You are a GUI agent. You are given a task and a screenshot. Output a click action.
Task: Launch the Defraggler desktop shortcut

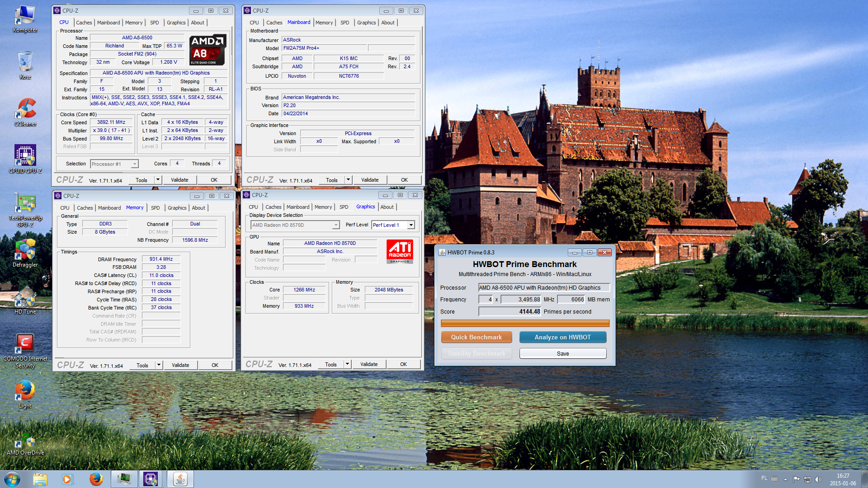[x=25, y=253]
